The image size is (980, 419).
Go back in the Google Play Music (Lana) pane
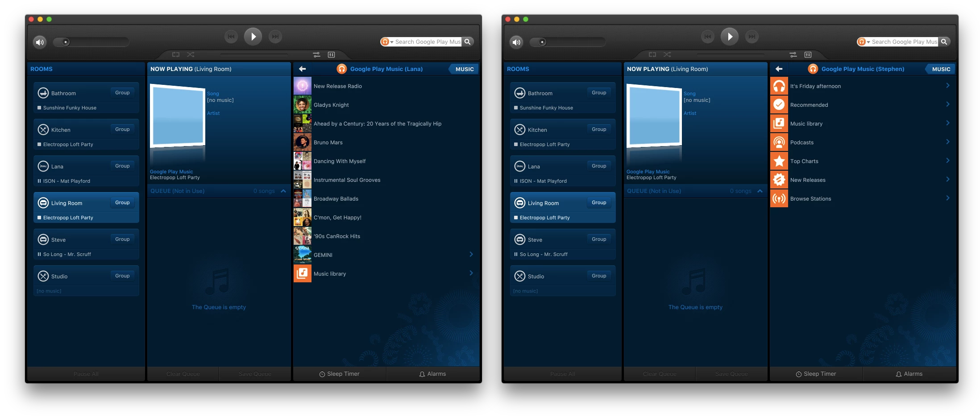(302, 69)
